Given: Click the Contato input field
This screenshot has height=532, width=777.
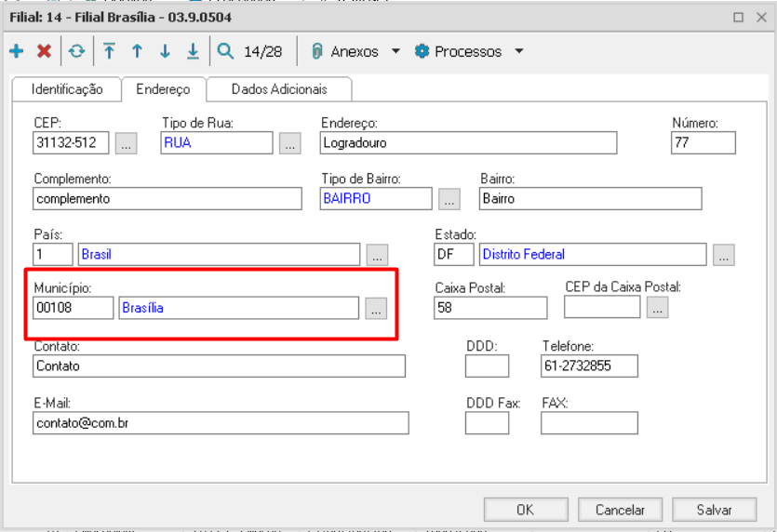Looking at the screenshot, I should 219,366.
